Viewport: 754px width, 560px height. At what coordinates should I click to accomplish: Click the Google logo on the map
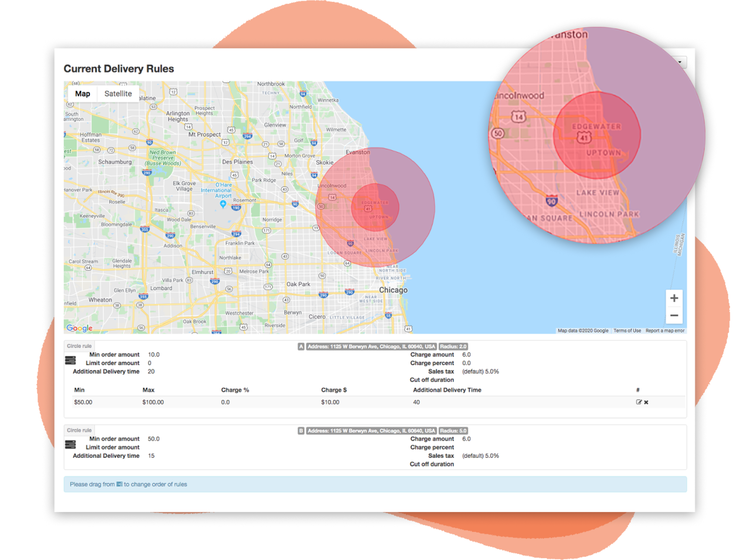pos(79,328)
